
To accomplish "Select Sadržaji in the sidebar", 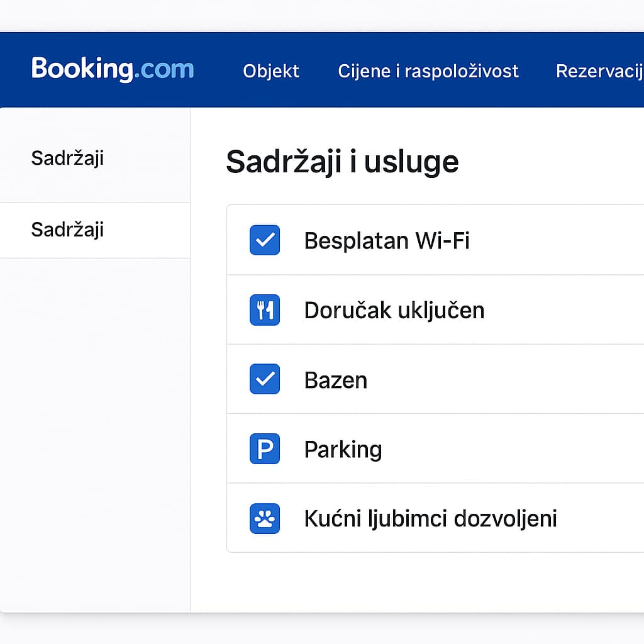I will pos(67,158).
